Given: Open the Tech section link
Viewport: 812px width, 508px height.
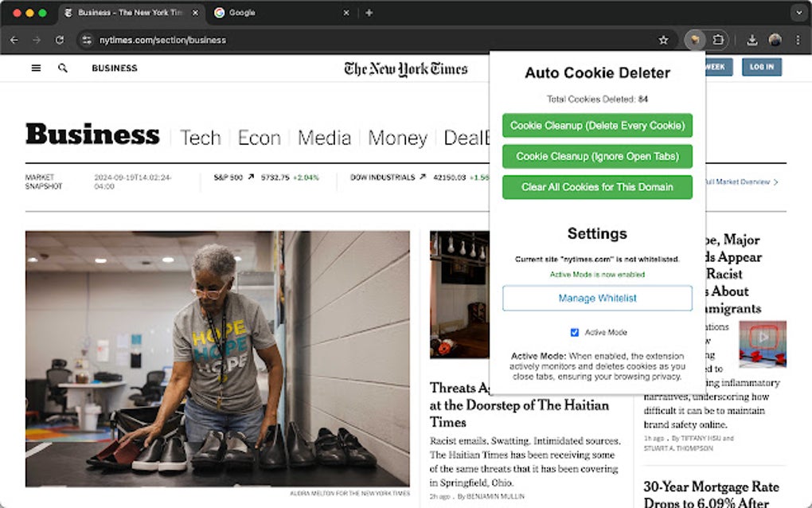Looking at the screenshot, I should tap(201, 138).
